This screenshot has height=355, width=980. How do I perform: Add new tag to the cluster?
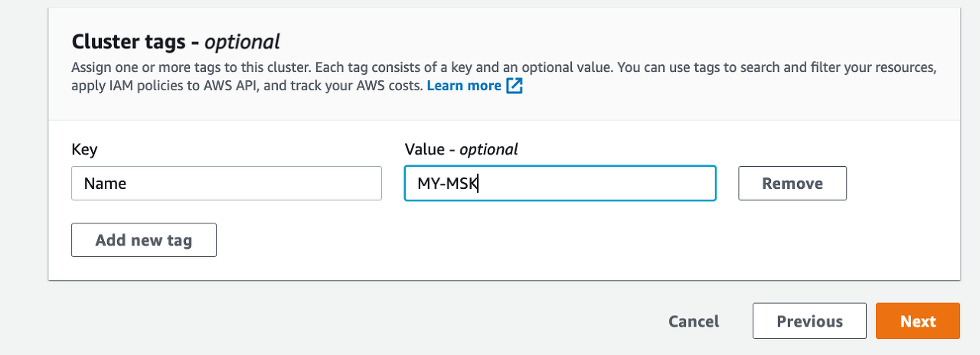click(x=144, y=240)
